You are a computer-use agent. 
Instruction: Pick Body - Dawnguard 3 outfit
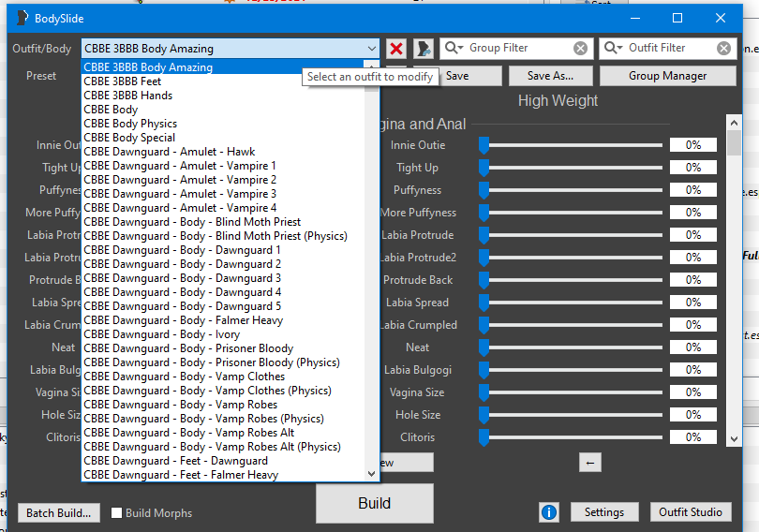click(x=222, y=277)
